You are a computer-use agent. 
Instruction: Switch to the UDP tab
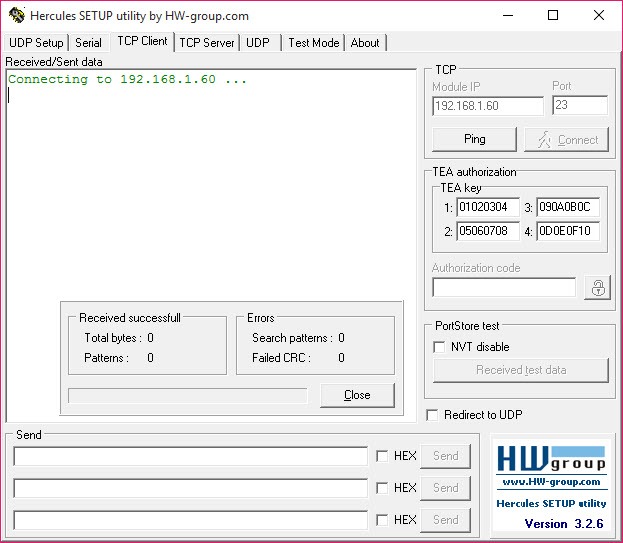[x=258, y=43]
